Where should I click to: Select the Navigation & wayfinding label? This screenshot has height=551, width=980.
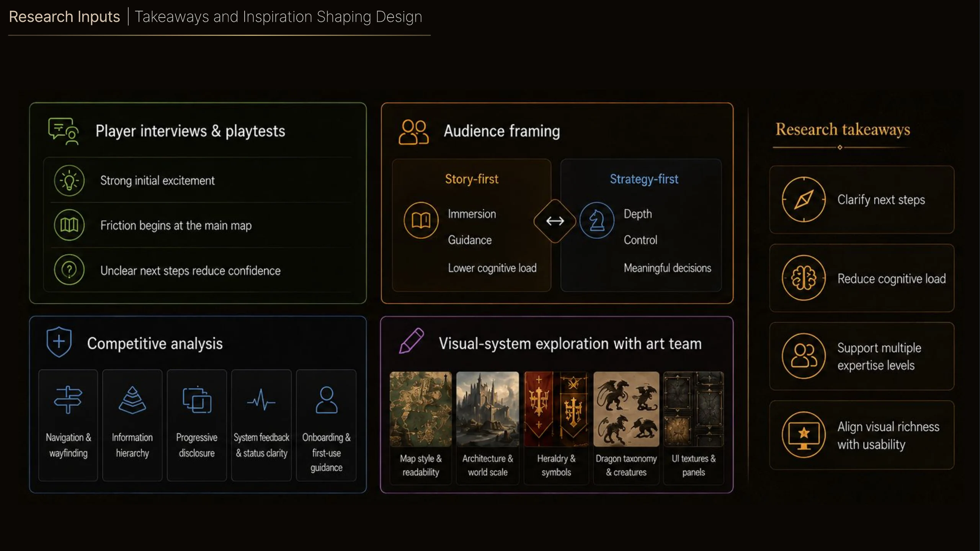pyautogui.click(x=69, y=445)
